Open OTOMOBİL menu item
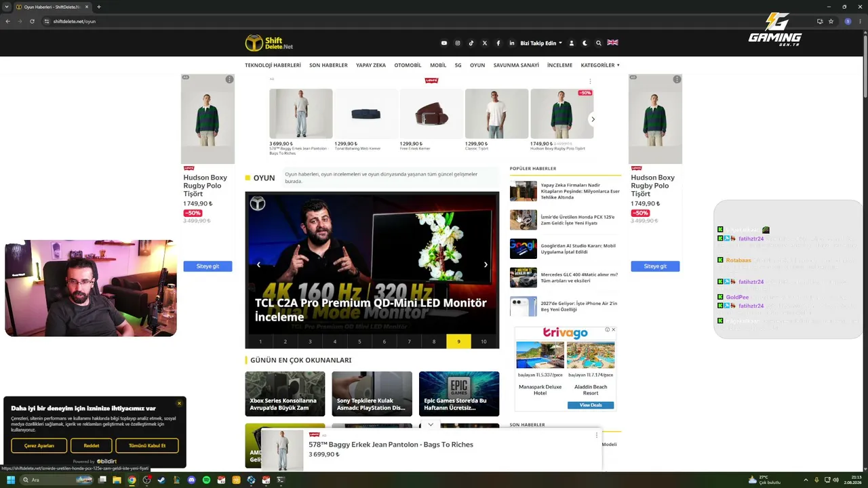 coord(408,65)
